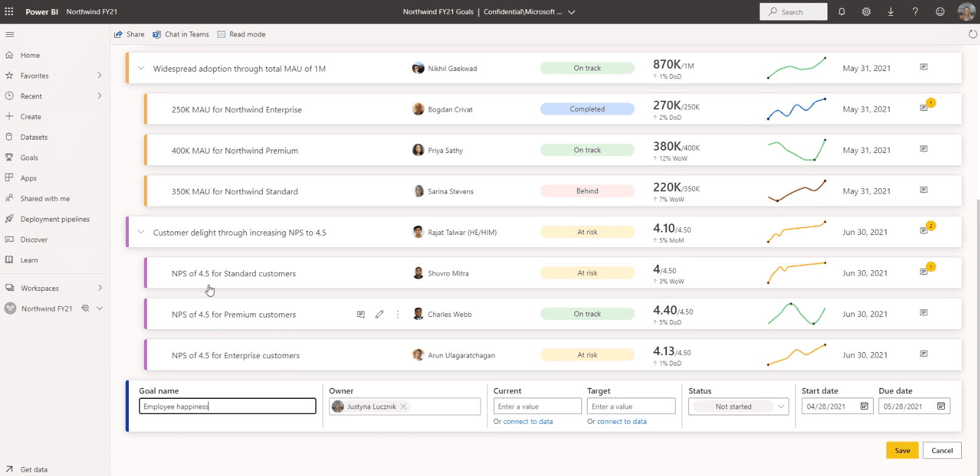
Task: Open notes for 250K MAU Enterprise goal
Action: point(923,108)
